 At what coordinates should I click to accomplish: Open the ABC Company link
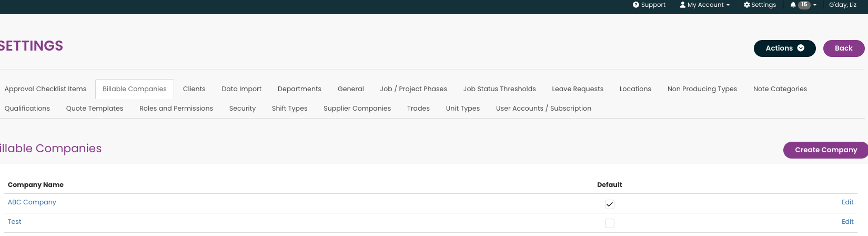[x=32, y=202]
